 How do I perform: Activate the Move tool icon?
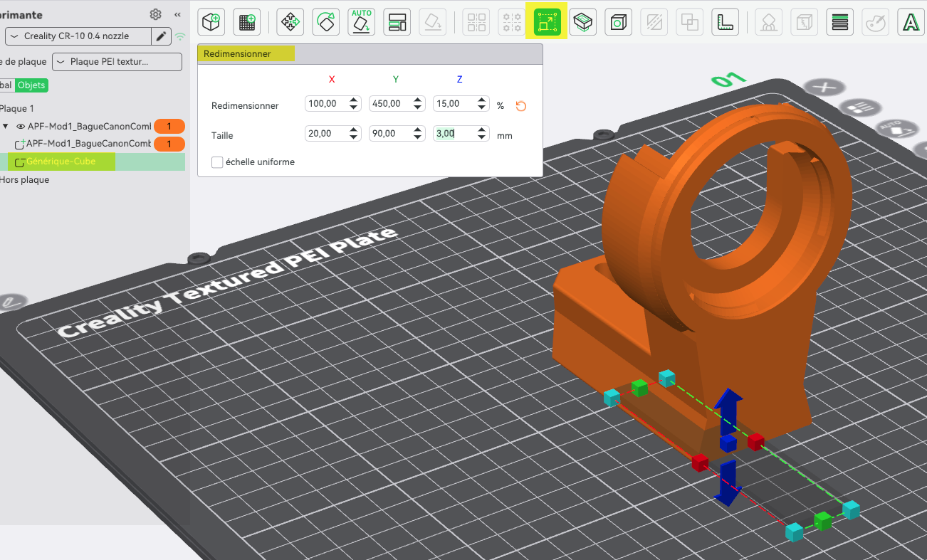click(290, 22)
